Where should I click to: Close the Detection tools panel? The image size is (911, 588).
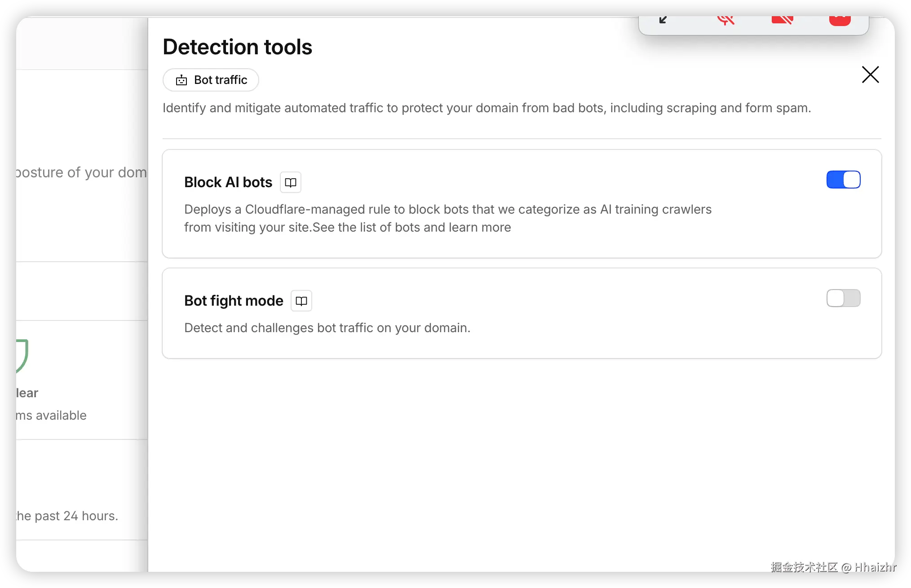tap(870, 75)
